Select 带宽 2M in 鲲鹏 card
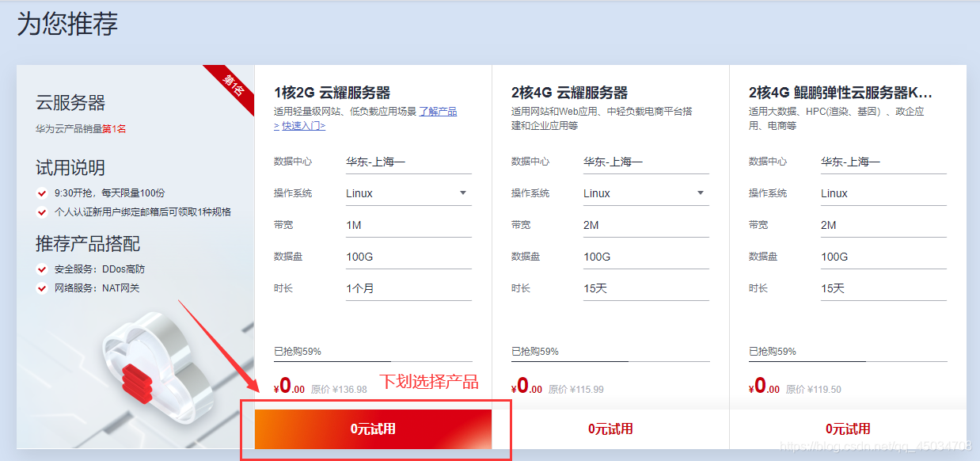The height and width of the screenshot is (461, 980). pos(883,225)
